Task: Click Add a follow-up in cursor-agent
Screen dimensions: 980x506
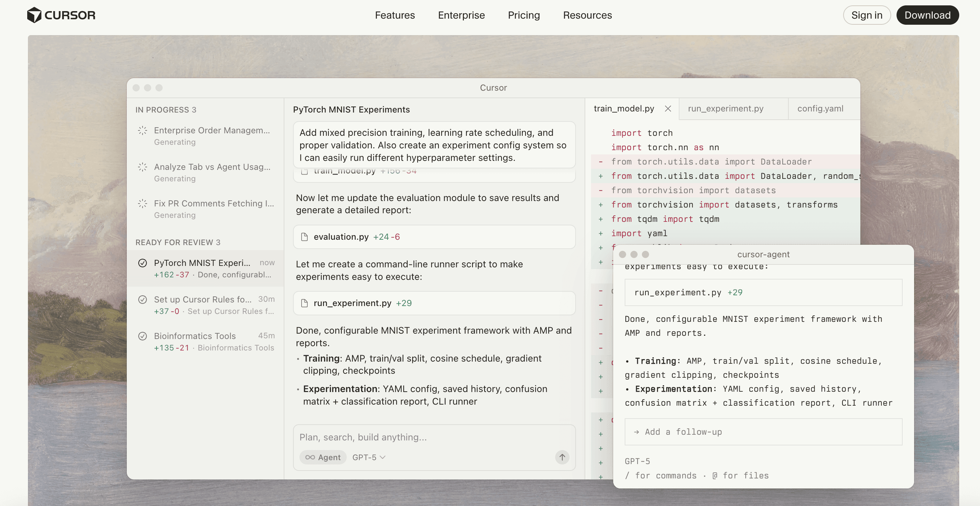Action: point(682,432)
